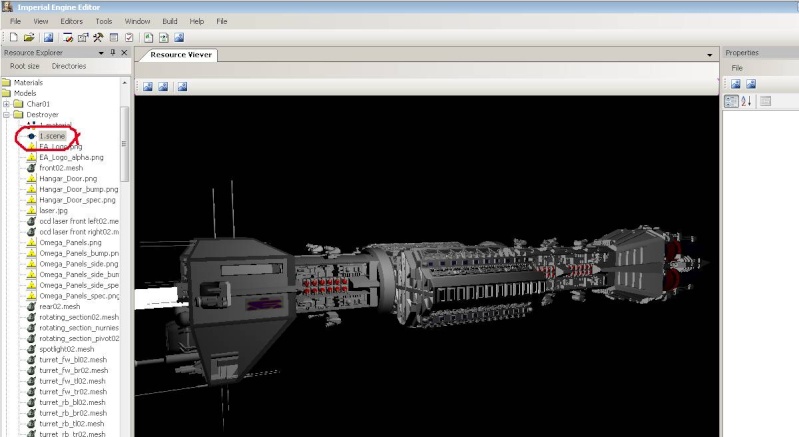Select Hangar_Door_bump.png

(x=78, y=189)
